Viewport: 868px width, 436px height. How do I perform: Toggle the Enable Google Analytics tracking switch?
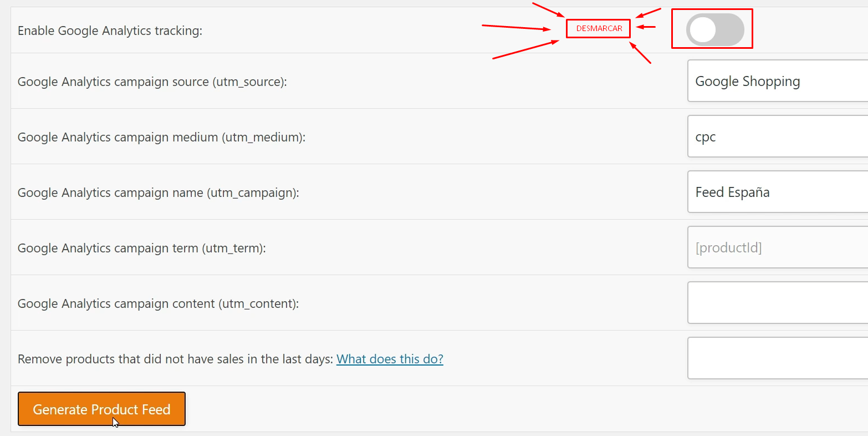pyautogui.click(x=714, y=30)
